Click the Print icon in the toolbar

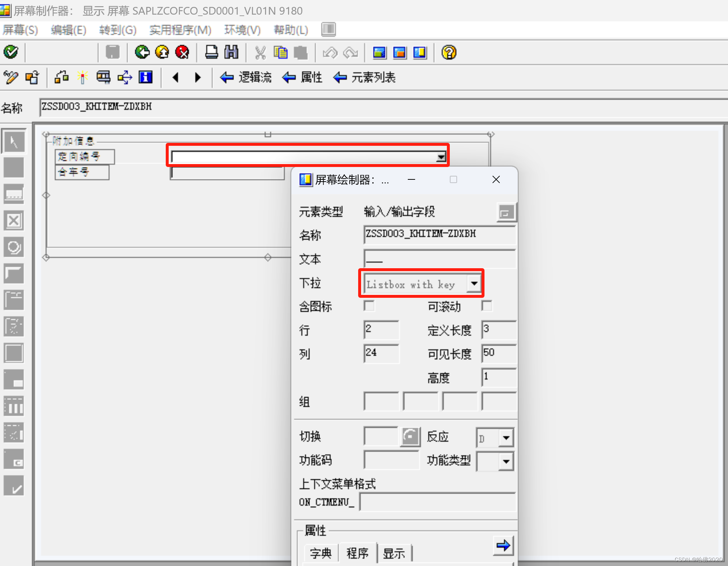211,52
